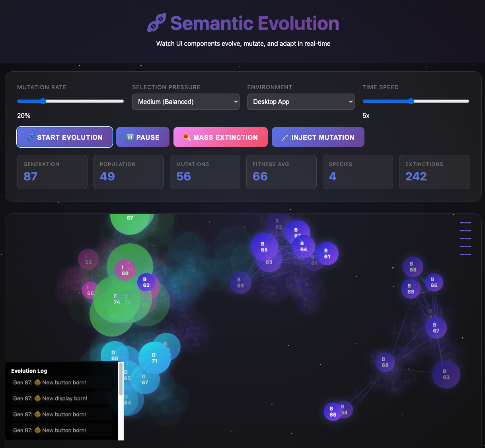This screenshot has height=448, width=485.
Task: Click the Mutation Rate slider handle
Action: click(x=43, y=101)
